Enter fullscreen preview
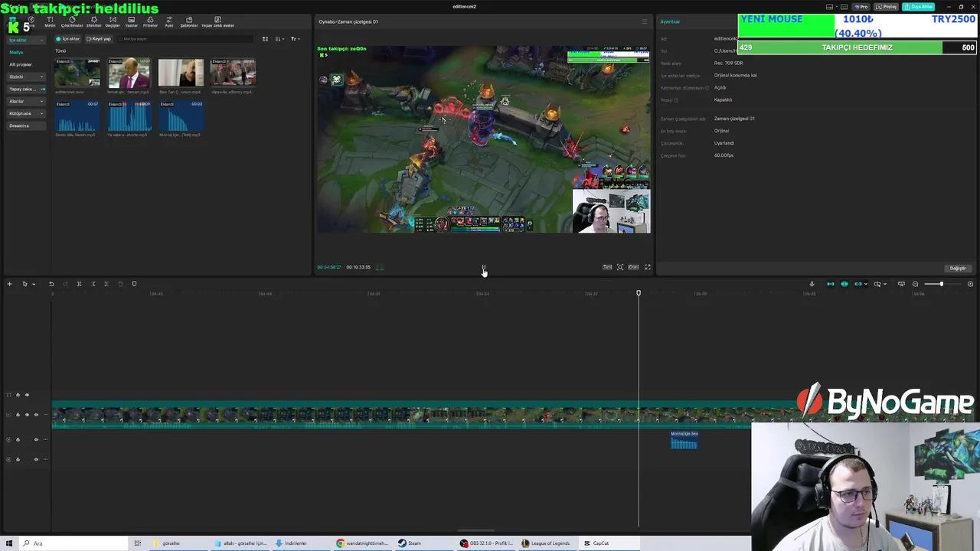Screen dimensions: 980x551 pos(647,267)
